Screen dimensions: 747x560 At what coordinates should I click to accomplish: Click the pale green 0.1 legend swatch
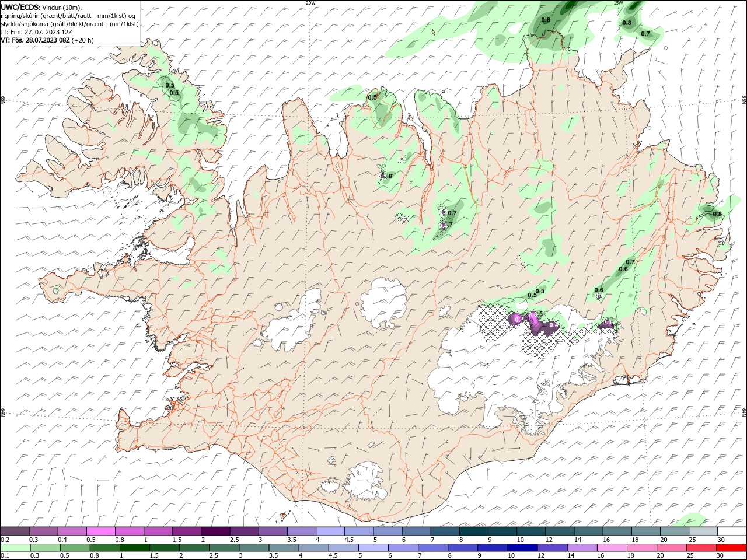tap(15, 548)
